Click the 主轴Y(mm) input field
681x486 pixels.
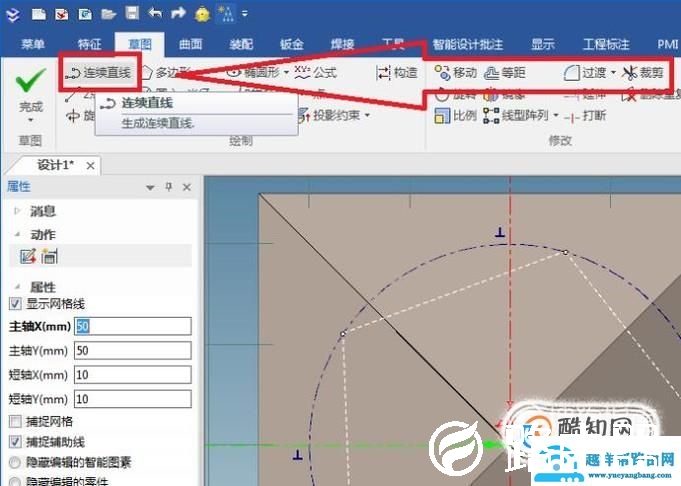click(133, 350)
